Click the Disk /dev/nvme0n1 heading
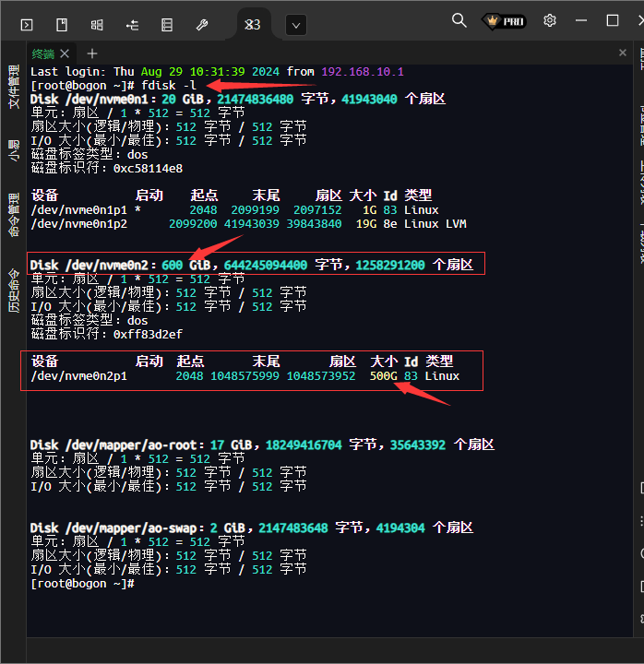The image size is (644, 664). click(x=89, y=99)
